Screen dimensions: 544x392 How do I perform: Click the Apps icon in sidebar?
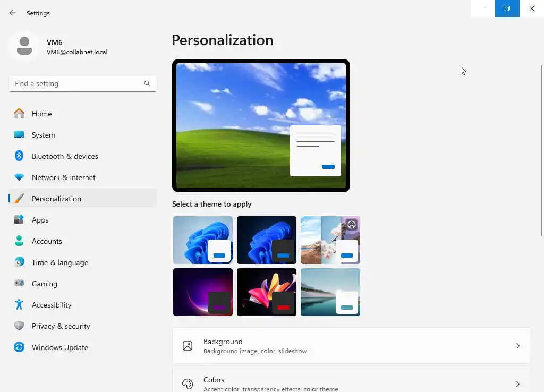[x=19, y=219]
